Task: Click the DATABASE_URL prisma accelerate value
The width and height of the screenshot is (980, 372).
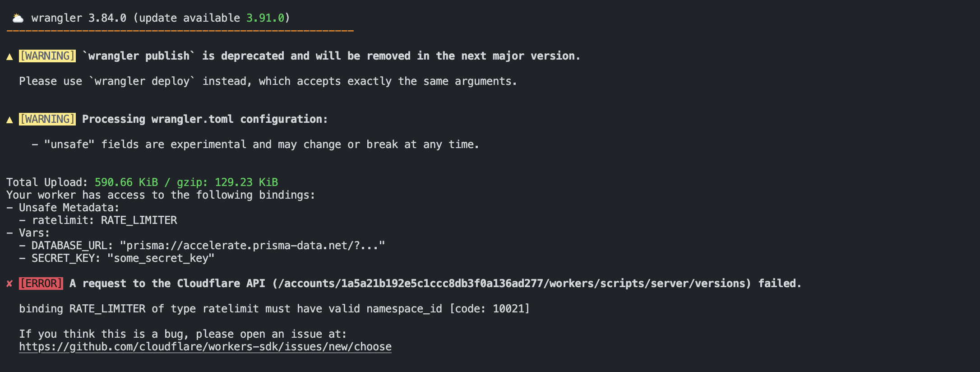Action: pyautogui.click(x=252, y=246)
